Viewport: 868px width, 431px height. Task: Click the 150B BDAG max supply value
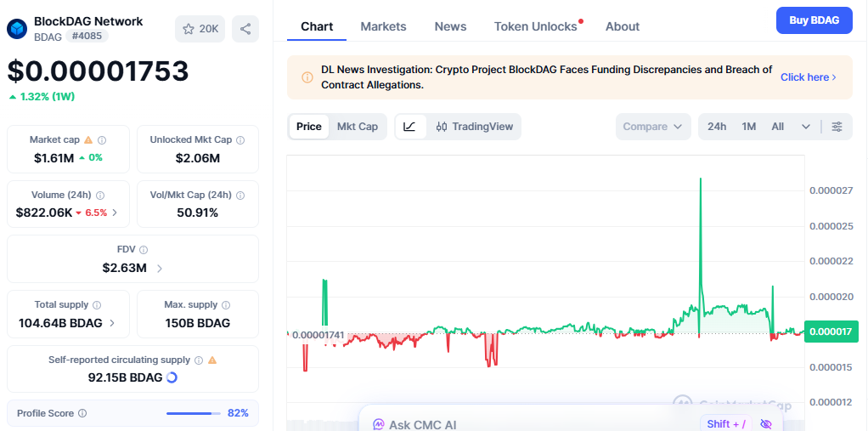click(198, 323)
